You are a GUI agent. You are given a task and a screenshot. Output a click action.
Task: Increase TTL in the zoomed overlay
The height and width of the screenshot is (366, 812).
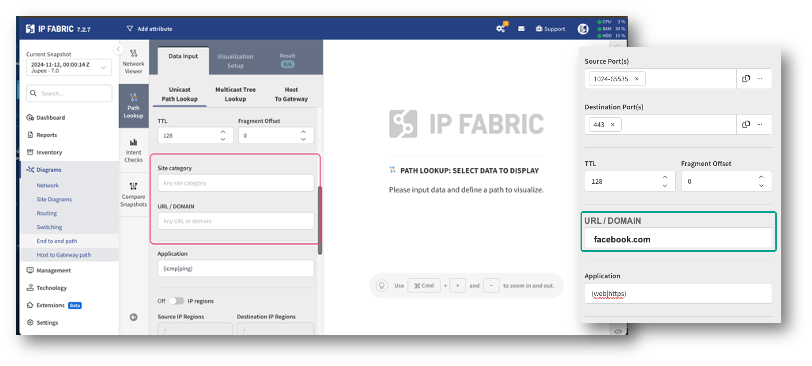(665, 178)
